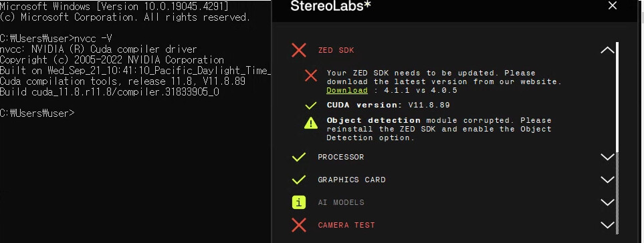Screen dimensions: 644x243
Task: Click the info icon beside AI MODELS
Action: click(298, 202)
